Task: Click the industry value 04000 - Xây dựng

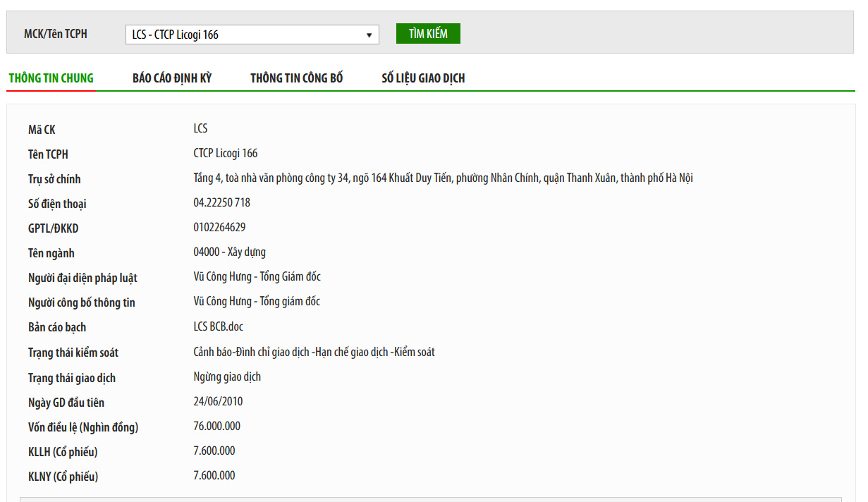Action: click(x=229, y=252)
